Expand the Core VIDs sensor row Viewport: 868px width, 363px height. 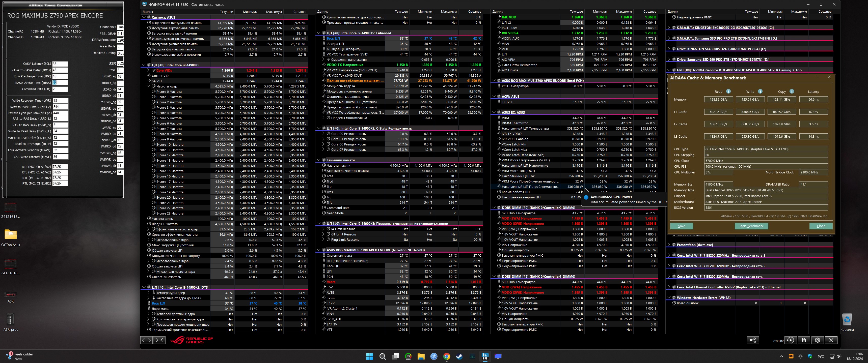(x=148, y=70)
